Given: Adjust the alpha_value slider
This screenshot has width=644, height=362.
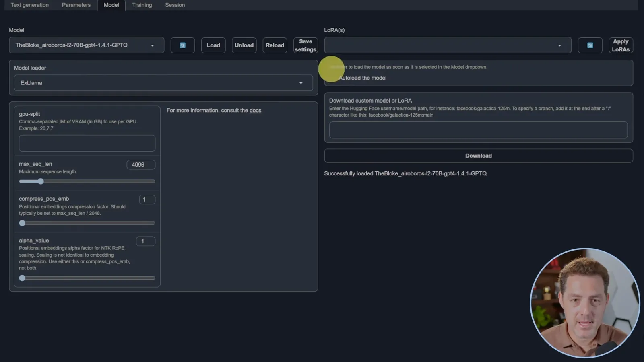Looking at the screenshot, I should 87,278.
